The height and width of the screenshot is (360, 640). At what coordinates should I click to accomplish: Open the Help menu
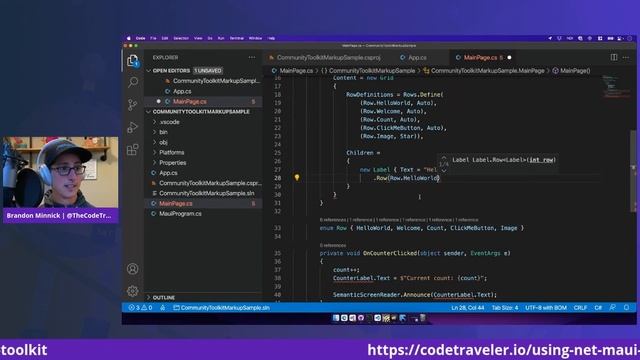[x=271, y=38]
